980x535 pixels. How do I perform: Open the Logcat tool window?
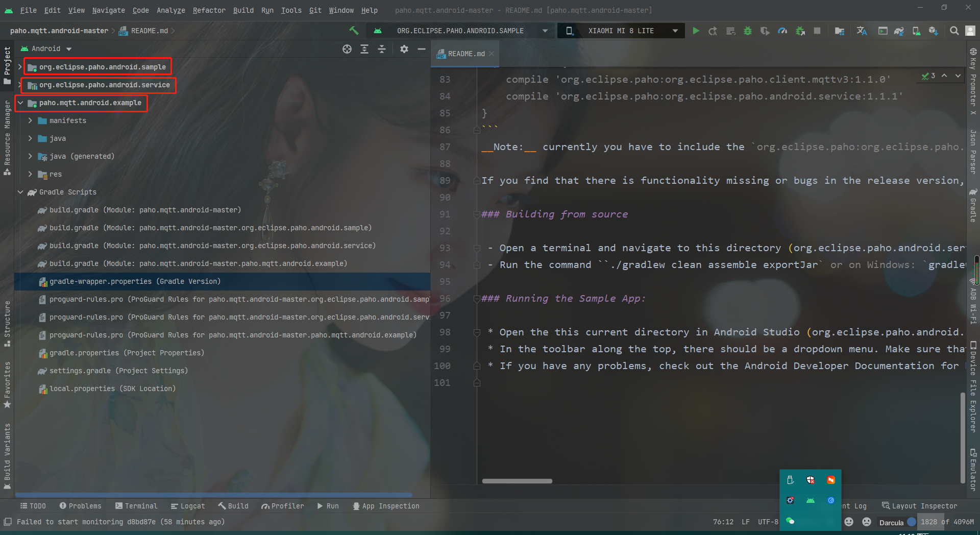pyautogui.click(x=188, y=506)
